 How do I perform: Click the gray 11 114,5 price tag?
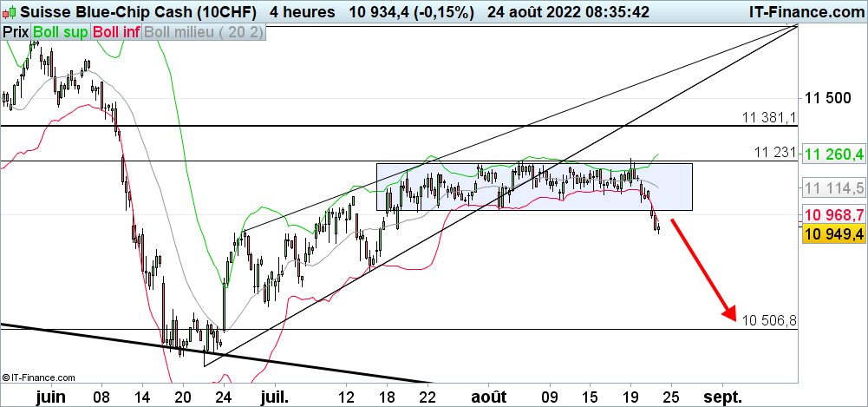[834, 188]
